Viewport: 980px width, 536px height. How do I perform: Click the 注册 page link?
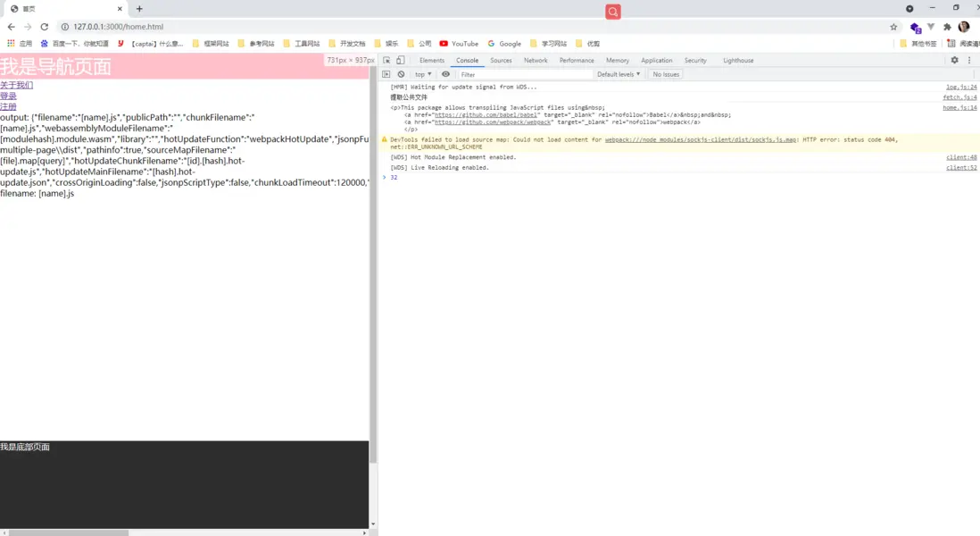click(x=8, y=107)
